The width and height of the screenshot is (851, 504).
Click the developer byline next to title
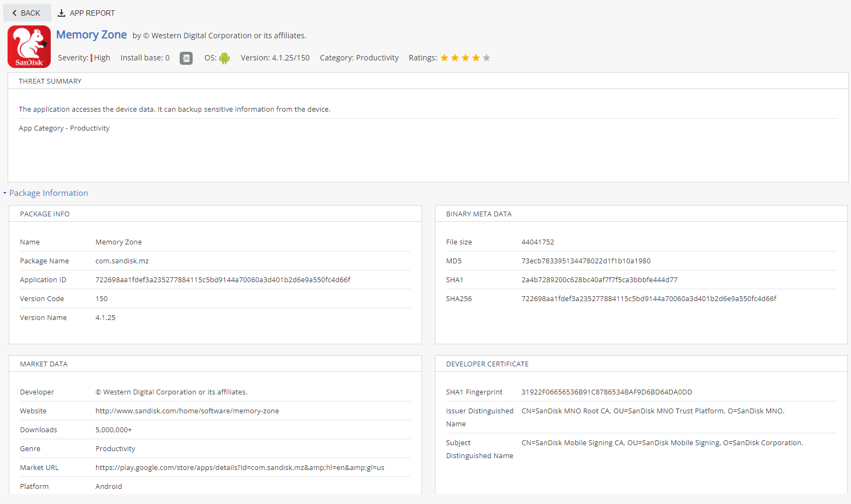[x=220, y=36]
